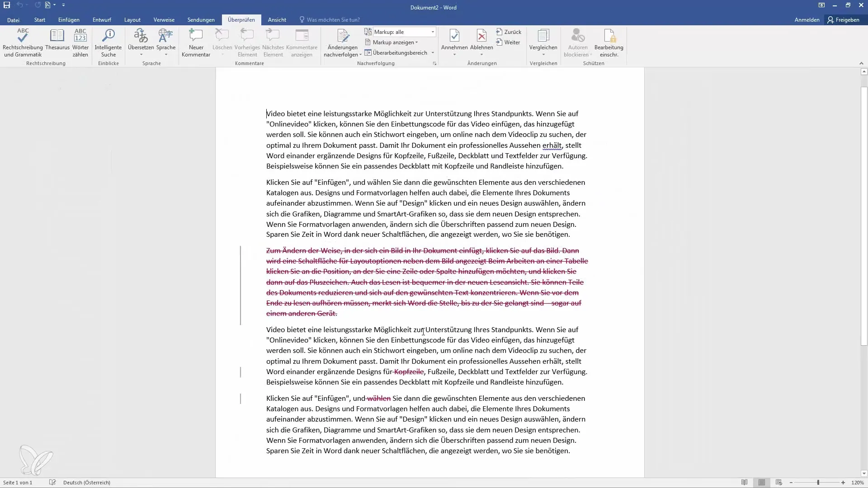
Task: Expand Änderungen nachverfolgen dropdown arrow
Action: coord(360,55)
